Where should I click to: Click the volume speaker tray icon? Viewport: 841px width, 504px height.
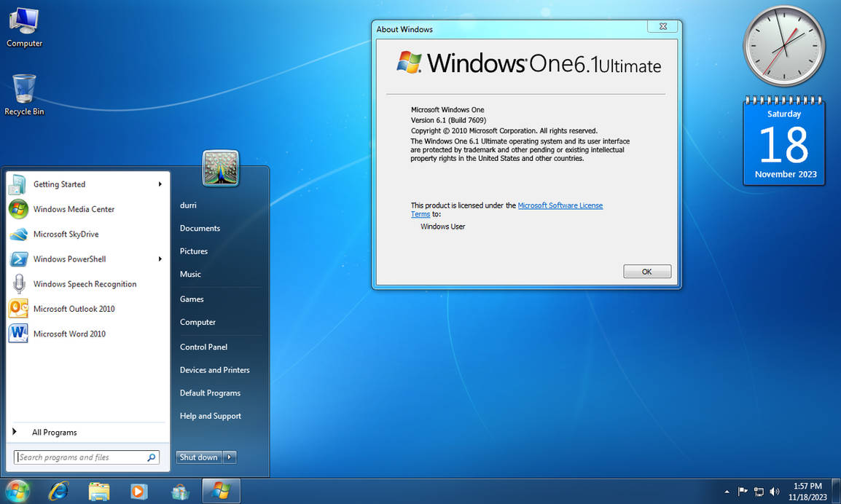775,491
